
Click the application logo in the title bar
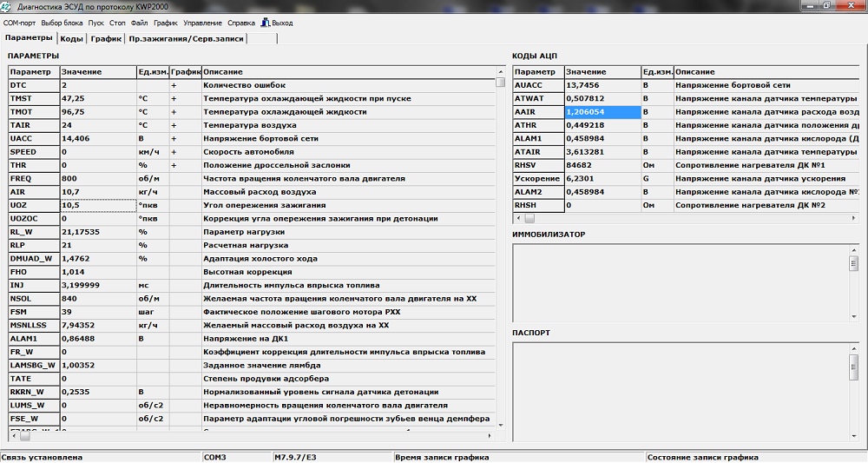(8, 7)
